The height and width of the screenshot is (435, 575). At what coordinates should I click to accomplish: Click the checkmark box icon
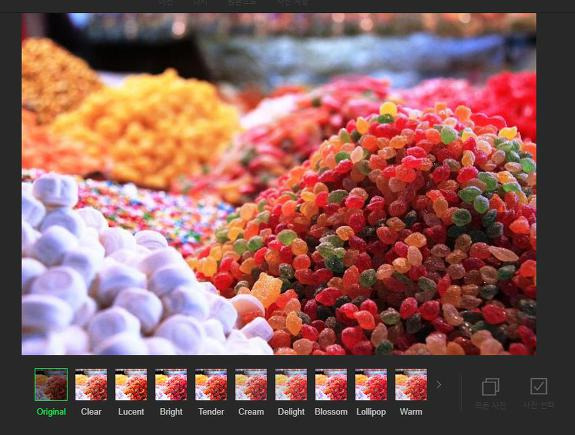(x=539, y=386)
